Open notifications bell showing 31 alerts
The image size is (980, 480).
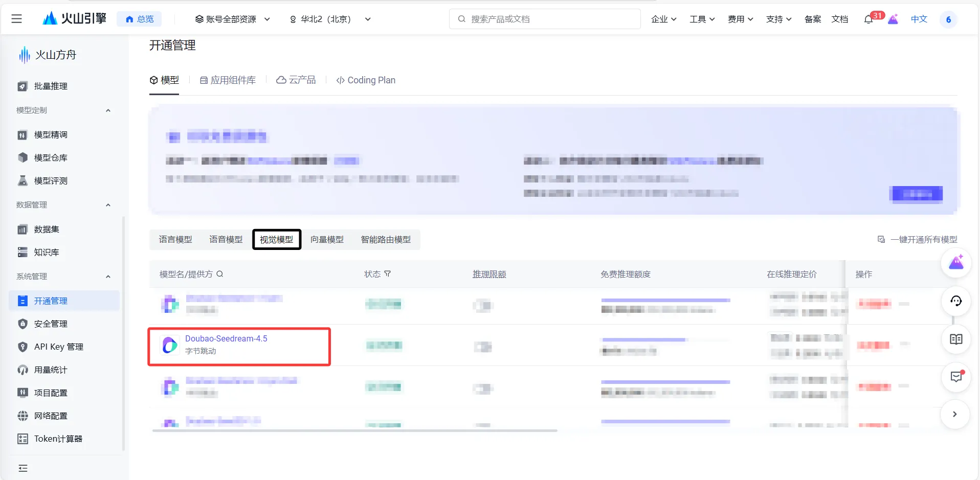click(x=868, y=19)
